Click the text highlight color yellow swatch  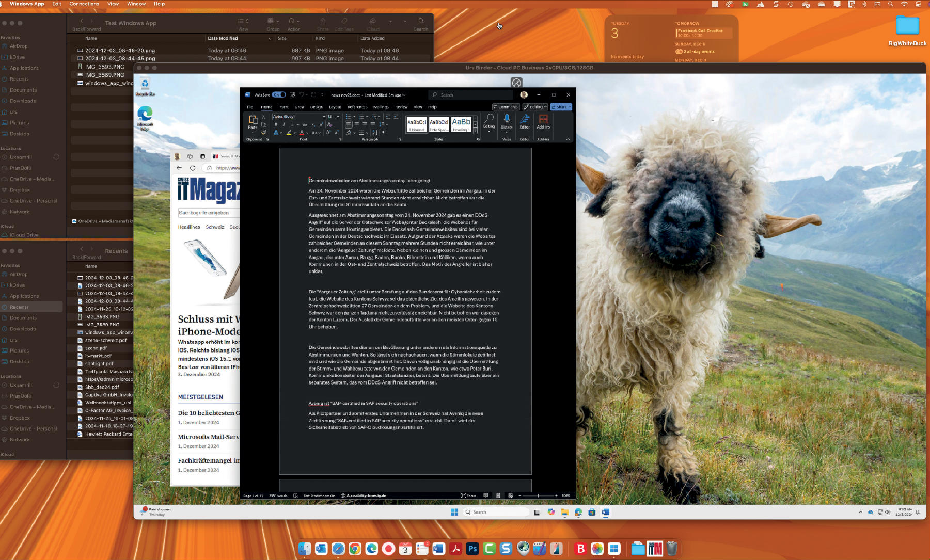[289, 133]
